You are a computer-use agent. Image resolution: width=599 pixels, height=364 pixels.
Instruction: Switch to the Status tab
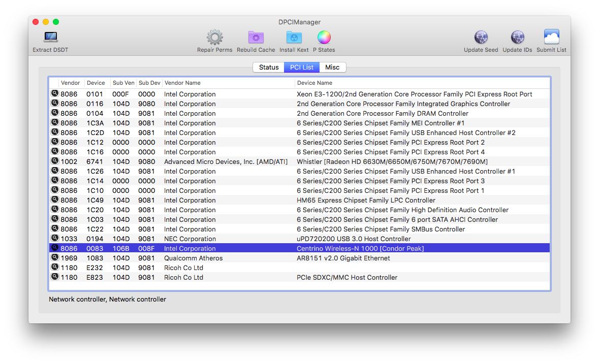269,67
